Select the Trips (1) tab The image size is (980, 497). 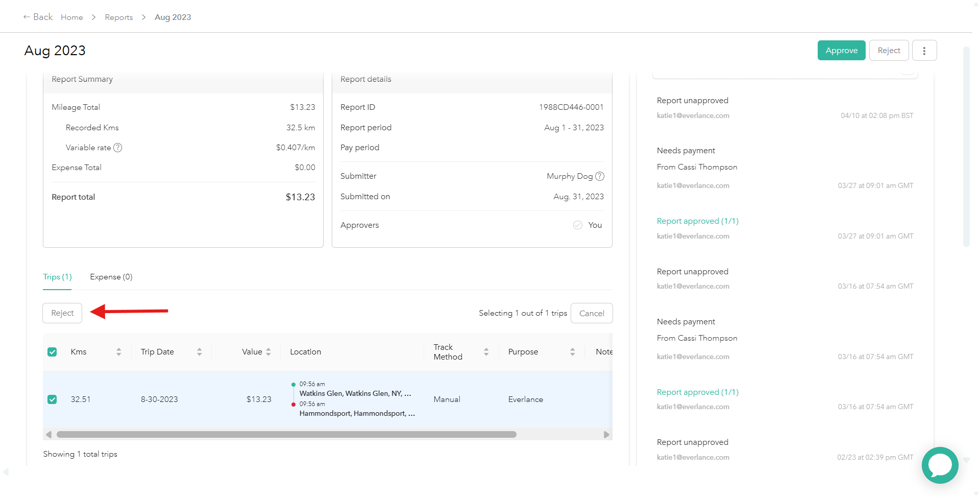(57, 277)
